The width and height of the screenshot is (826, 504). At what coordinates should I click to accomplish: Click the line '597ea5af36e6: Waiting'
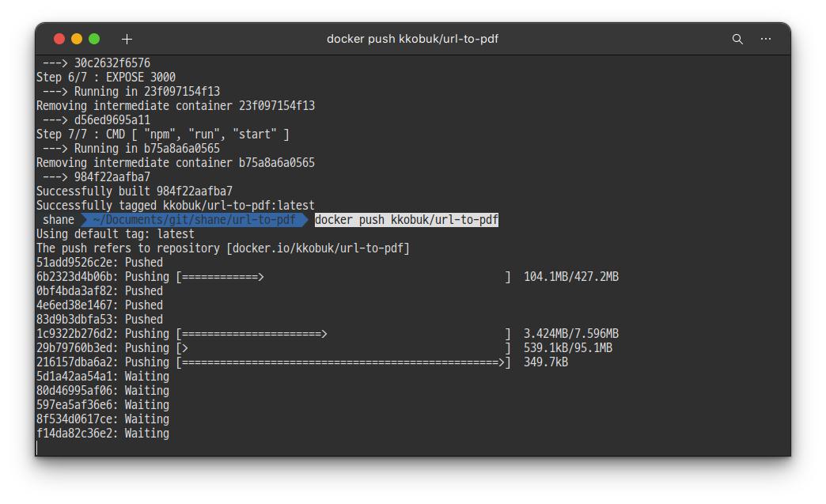[x=103, y=404]
